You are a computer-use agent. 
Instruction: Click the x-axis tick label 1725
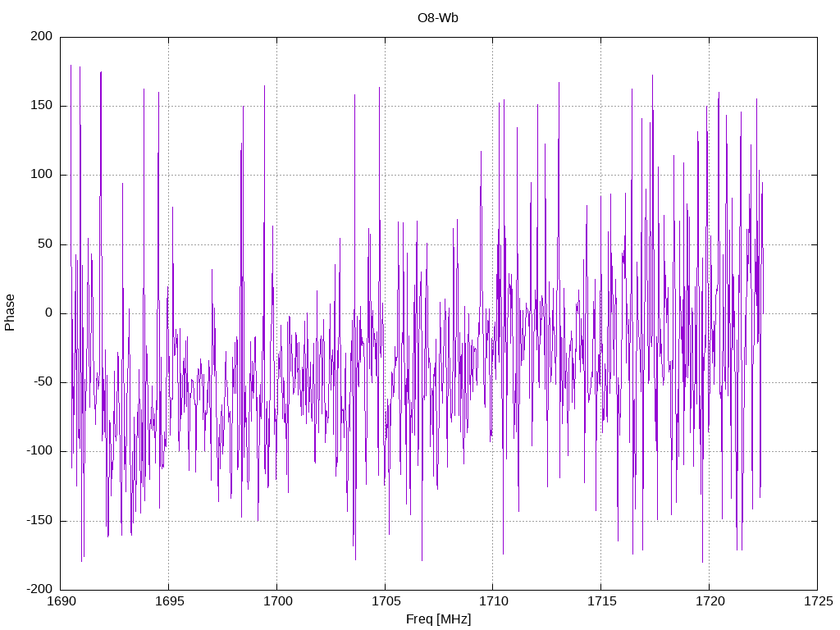(818, 601)
